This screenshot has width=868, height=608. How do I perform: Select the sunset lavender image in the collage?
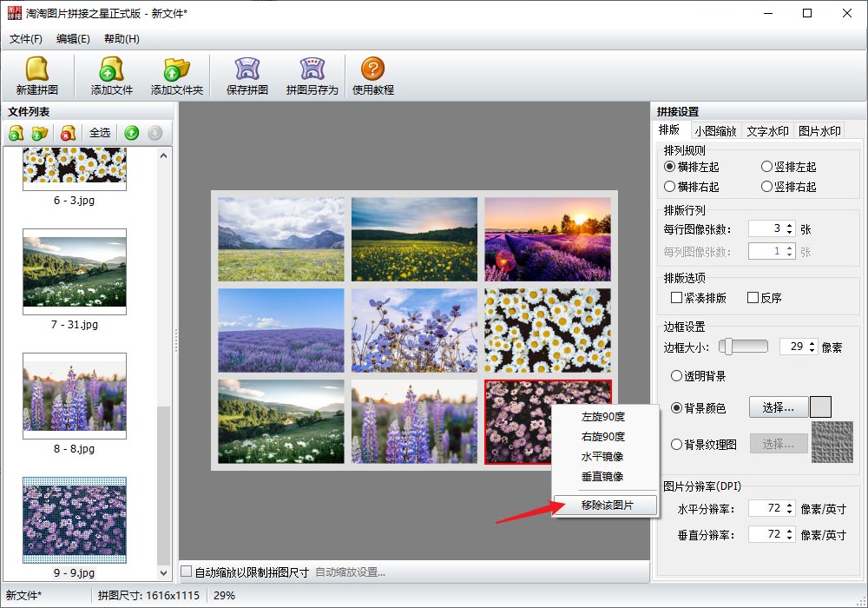pyautogui.click(x=548, y=239)
